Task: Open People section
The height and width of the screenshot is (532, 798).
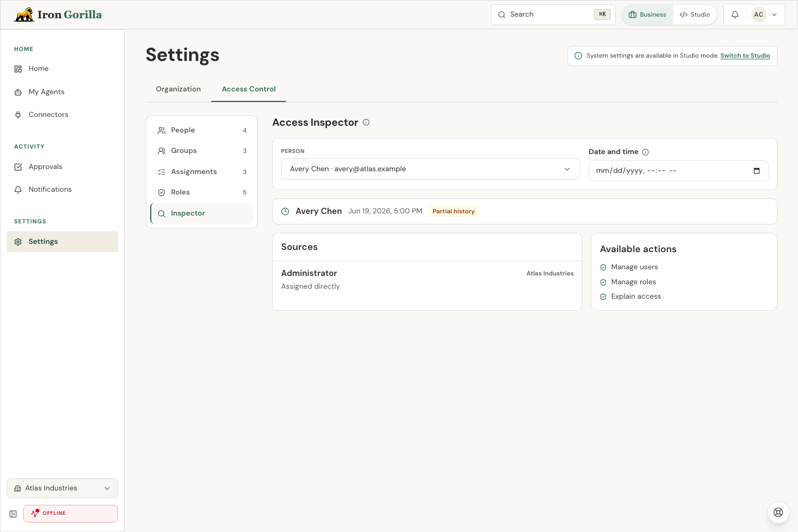Action: 202,130
